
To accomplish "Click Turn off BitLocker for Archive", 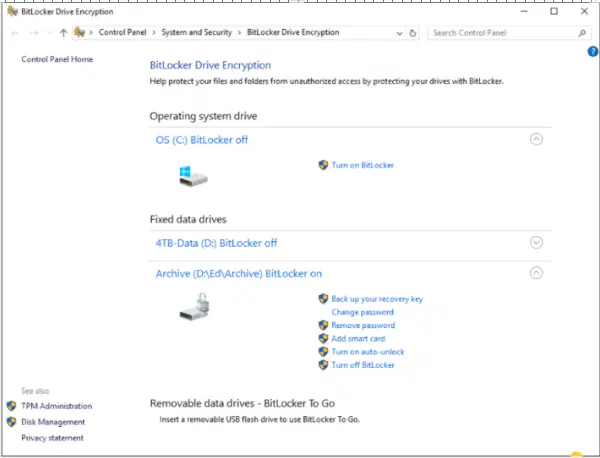I will pos(363,365).
